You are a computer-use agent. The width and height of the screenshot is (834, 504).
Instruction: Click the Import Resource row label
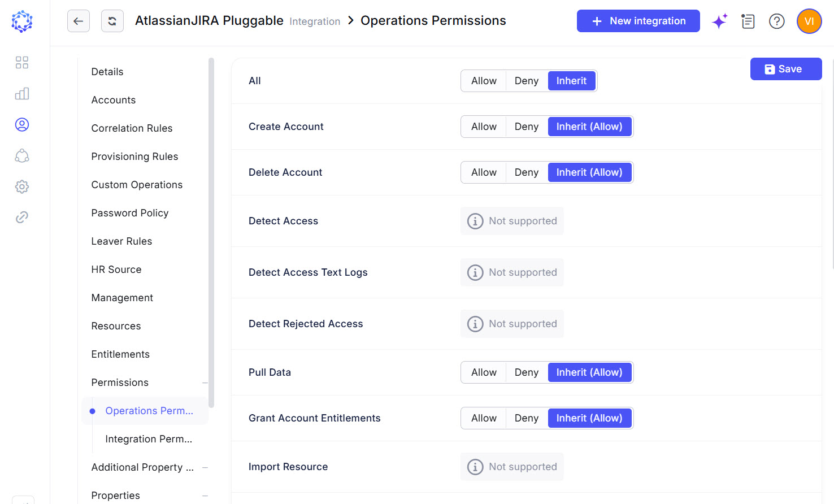(x=288, y=467)
